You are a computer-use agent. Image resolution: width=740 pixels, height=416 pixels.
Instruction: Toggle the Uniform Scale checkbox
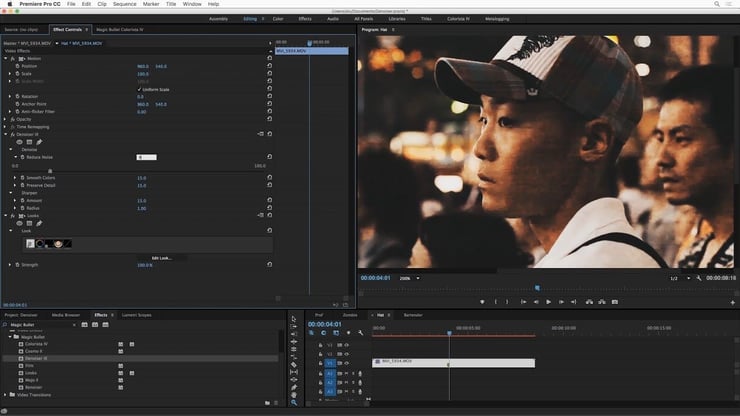tap(139, 88)
